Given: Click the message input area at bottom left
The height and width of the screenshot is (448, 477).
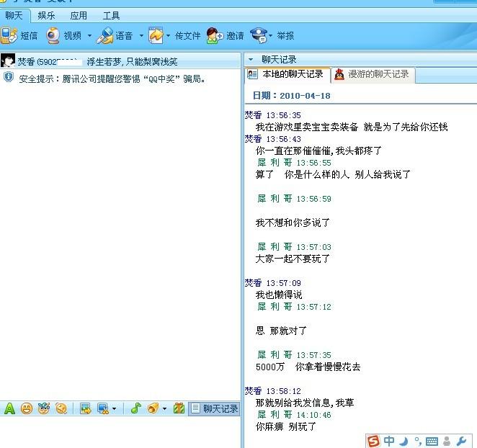Looking at the screenshot, I should [119, 432].
